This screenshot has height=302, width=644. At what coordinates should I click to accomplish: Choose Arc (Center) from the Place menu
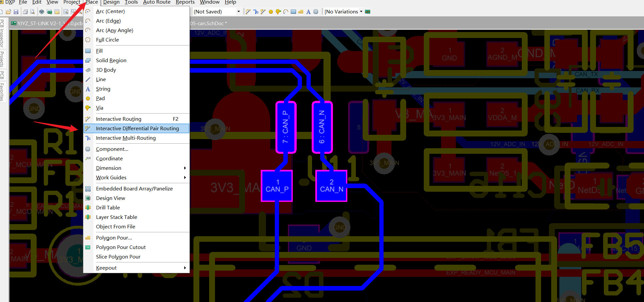click(x=137, y=11)
